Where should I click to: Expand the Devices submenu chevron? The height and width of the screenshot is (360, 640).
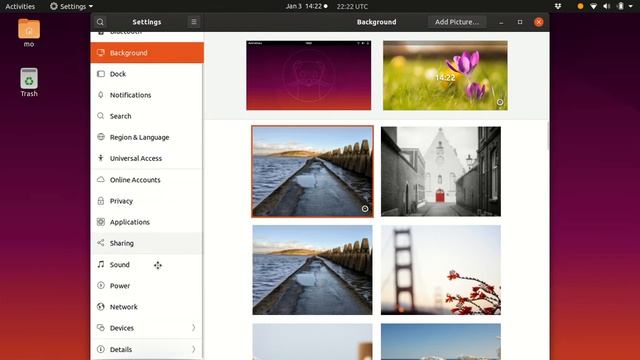click(193, 328)
